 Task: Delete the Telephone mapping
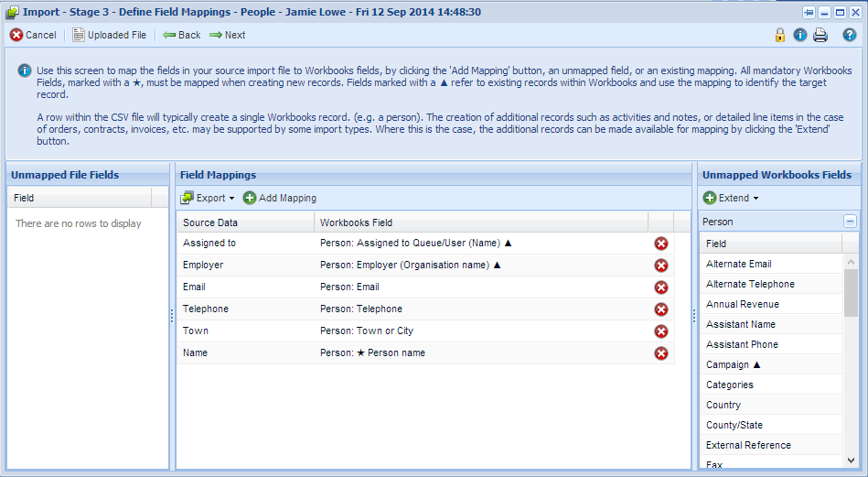661,309
